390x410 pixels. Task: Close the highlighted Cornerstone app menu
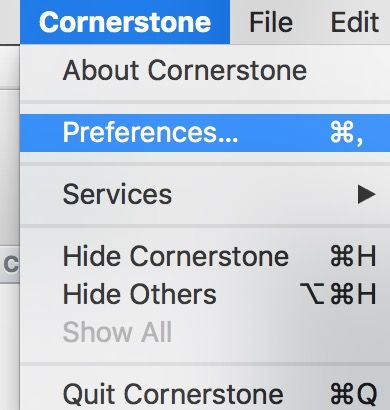pyautogui.click(x=125, y=22)
